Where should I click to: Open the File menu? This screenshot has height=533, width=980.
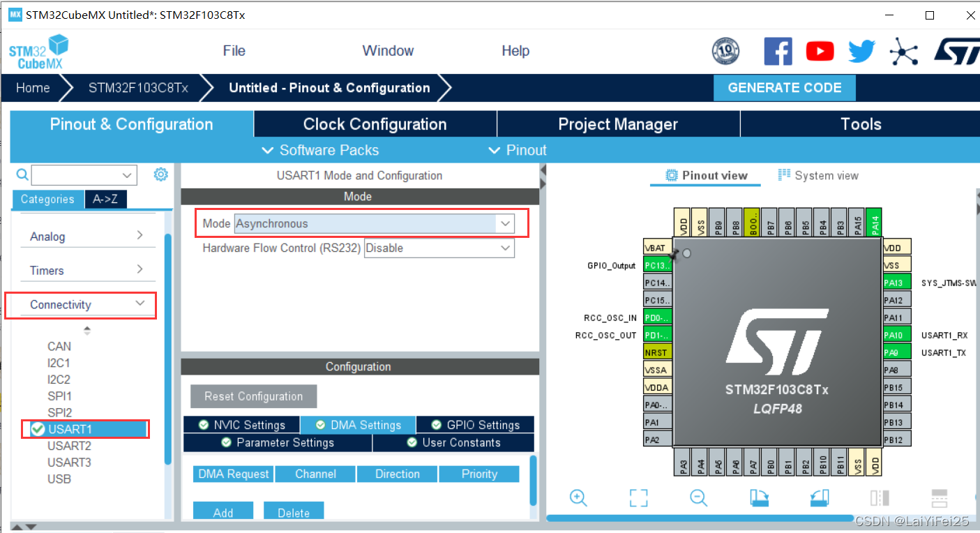pos(234,51)
